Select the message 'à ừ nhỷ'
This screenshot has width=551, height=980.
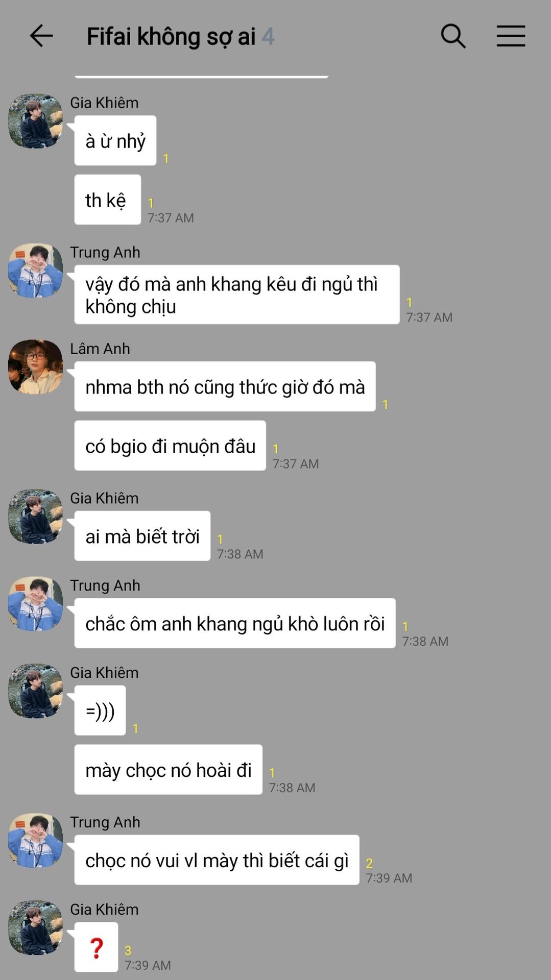point(115,140)
